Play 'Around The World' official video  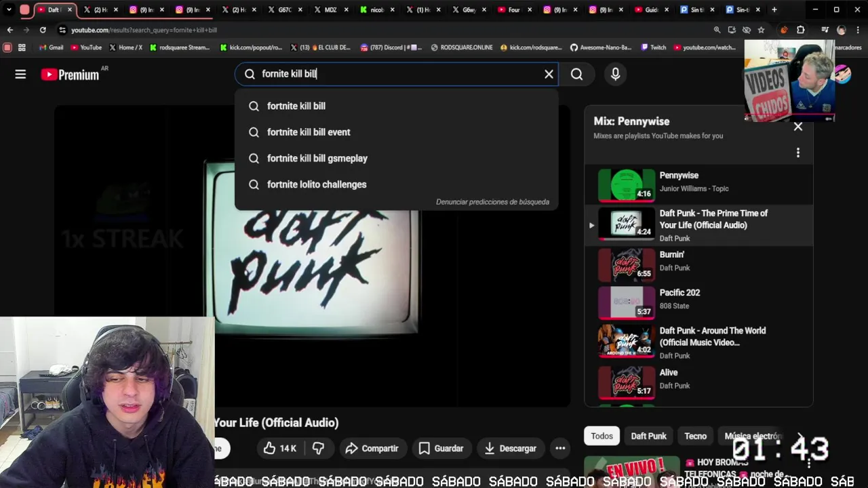[698, 342]
